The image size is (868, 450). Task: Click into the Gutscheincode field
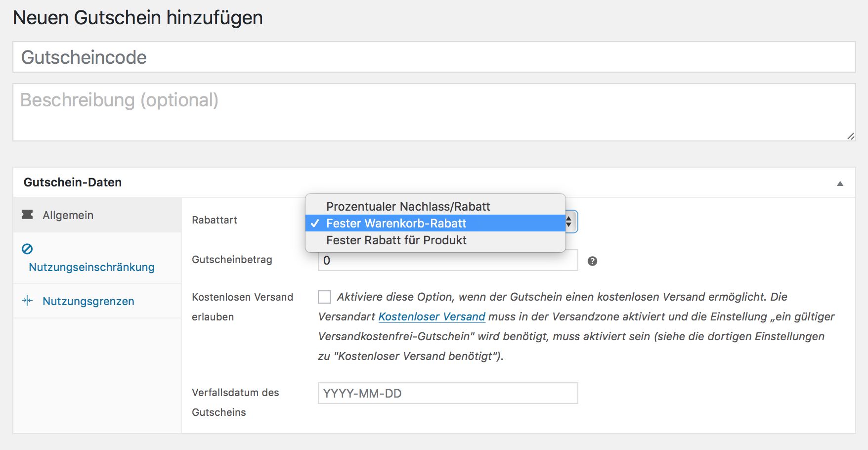(x=434, y=57)
